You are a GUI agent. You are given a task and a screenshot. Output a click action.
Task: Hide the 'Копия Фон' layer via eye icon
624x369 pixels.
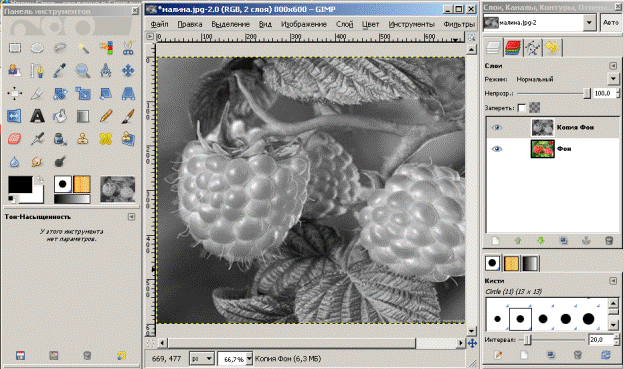pyautogui.click(x=497, y=128)
